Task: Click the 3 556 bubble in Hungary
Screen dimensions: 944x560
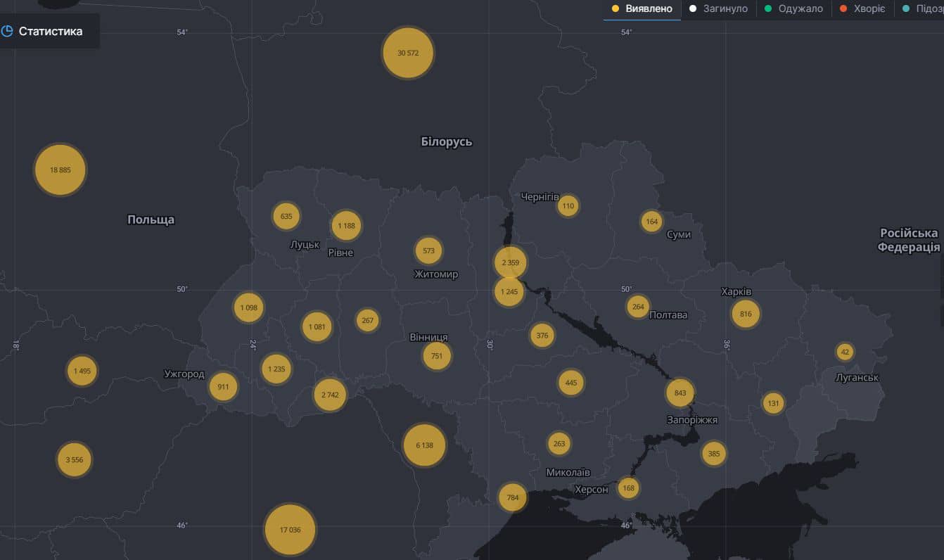Action: pos(74,460)
